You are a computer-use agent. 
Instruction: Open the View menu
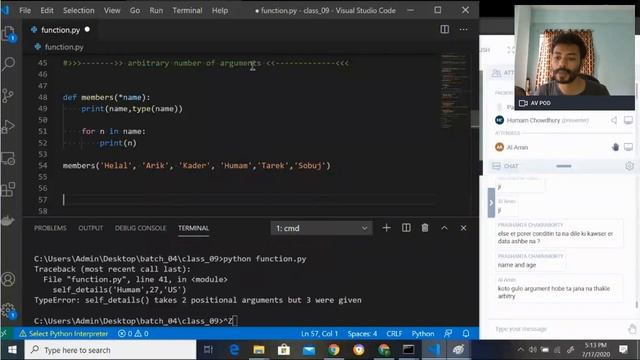point(112,10)
